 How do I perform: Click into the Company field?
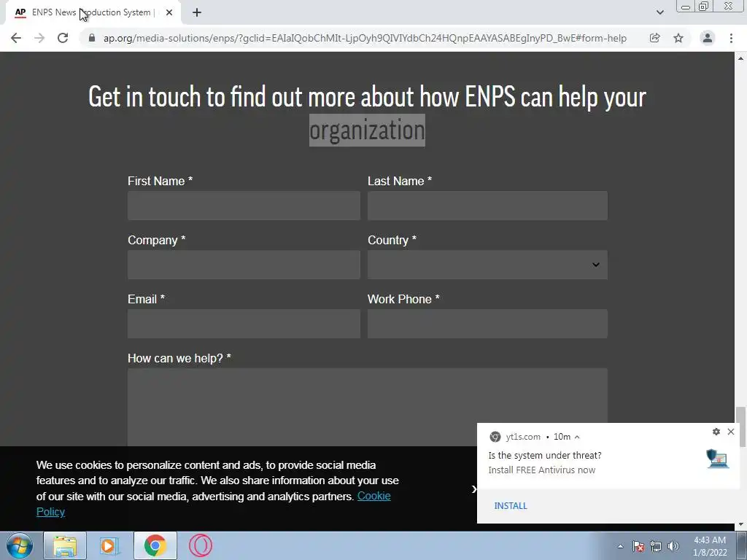point(244,265)
